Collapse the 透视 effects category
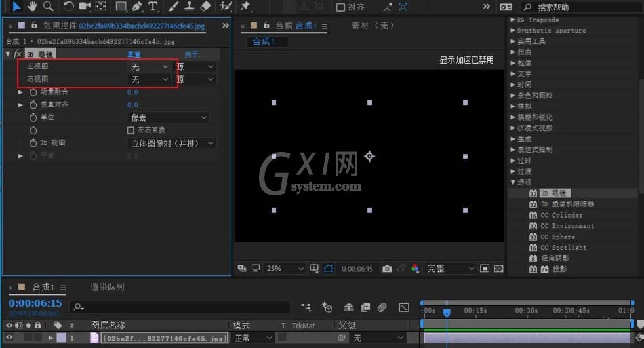644x348 pixels. click(x=513, y=182)
